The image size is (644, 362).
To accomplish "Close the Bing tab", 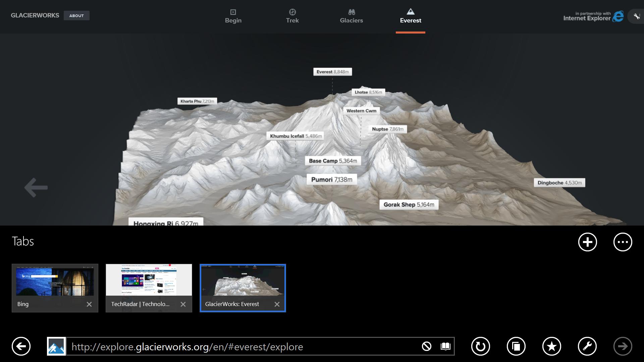I will (89, 304).
